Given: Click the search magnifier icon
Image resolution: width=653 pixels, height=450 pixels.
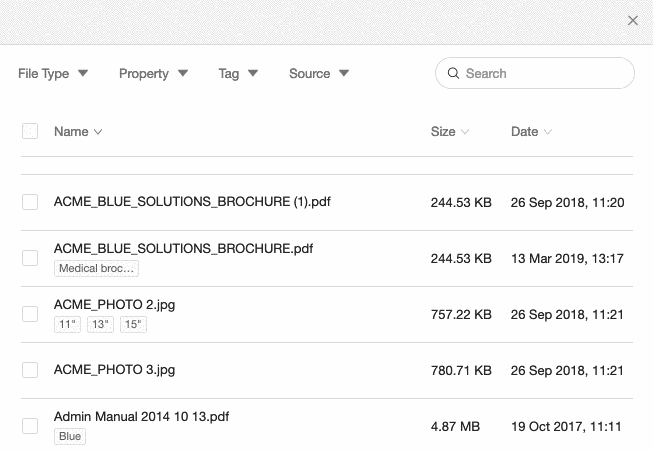Looking at the screenshot, I should pyautogui.click(x=453, y=73).
